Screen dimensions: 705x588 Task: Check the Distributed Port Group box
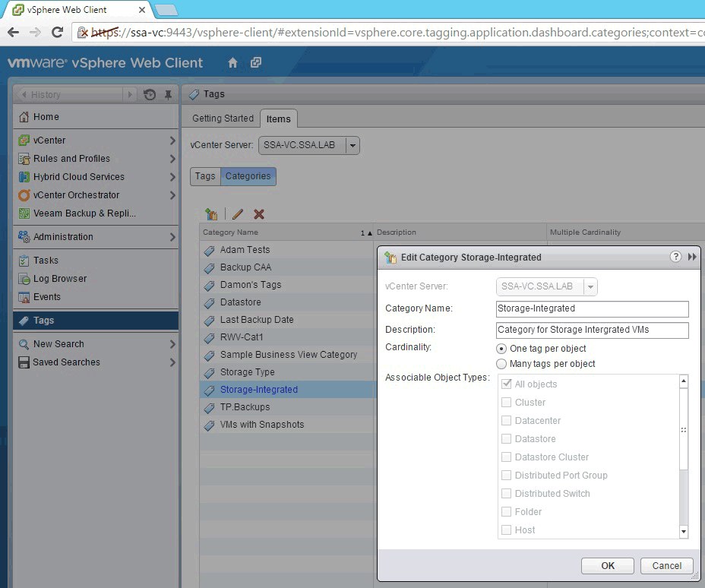tap(506, 475)
